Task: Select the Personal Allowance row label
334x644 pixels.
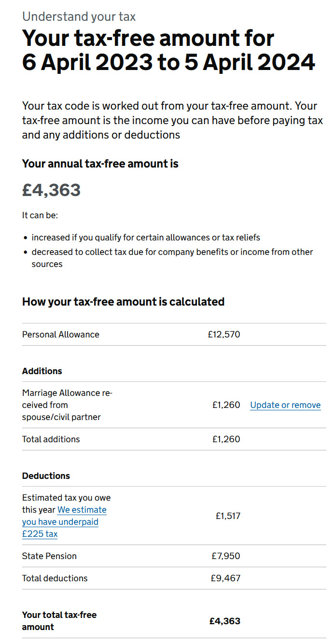Action: coord(61,335)
